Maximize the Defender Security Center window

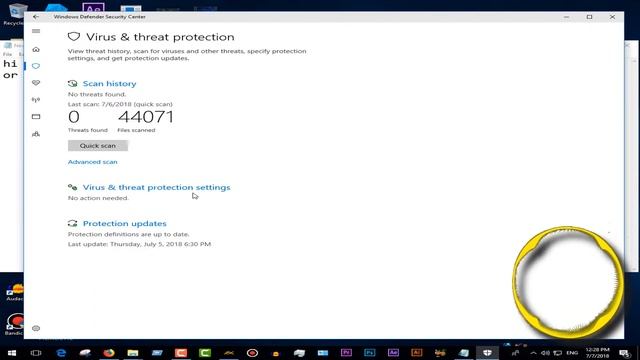pyautogui.click(x=589, y=17)
